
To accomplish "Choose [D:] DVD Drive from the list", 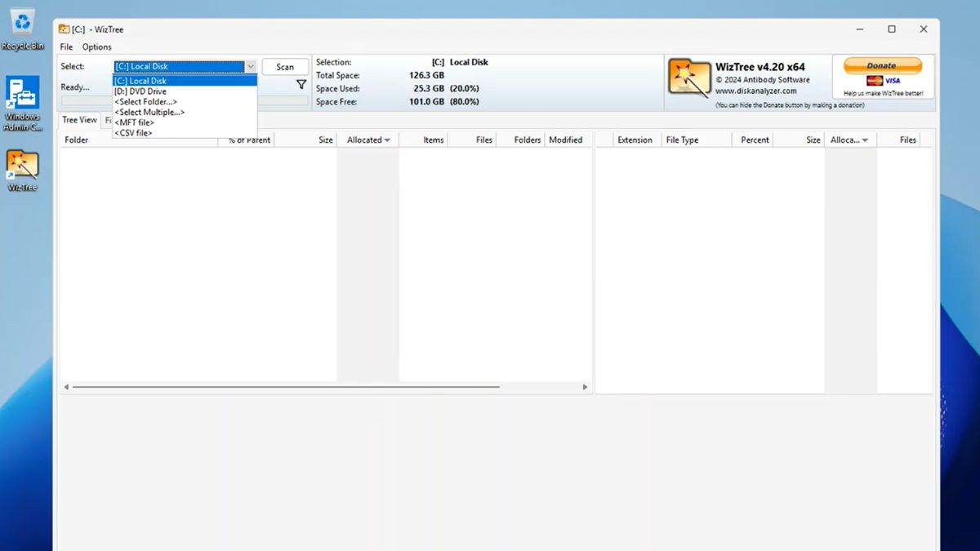I will tap(185, 91).
